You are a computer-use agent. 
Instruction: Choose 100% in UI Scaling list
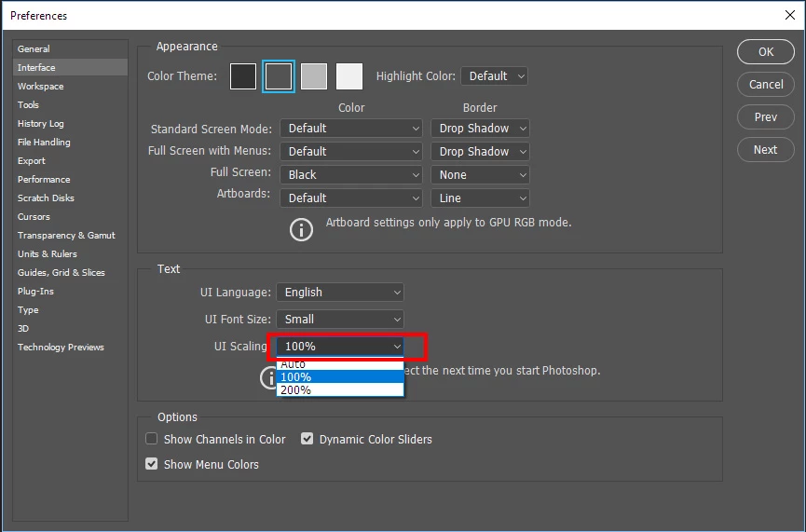coord(340,376)
